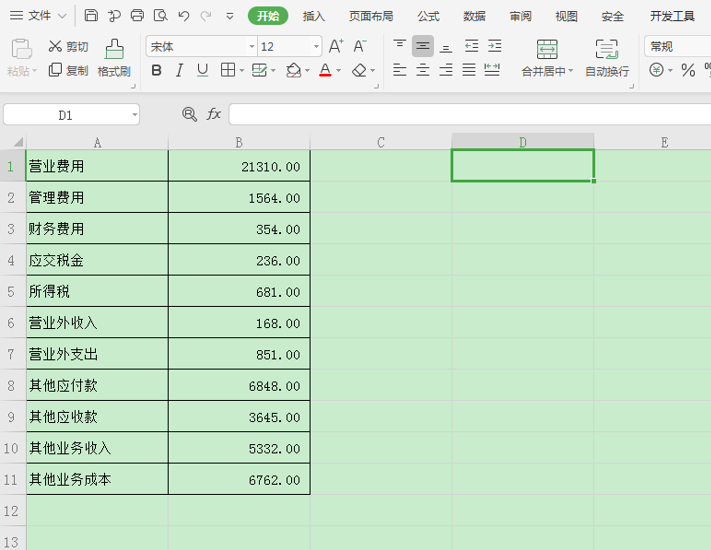Apply fill color bucket

coord(293,70)
